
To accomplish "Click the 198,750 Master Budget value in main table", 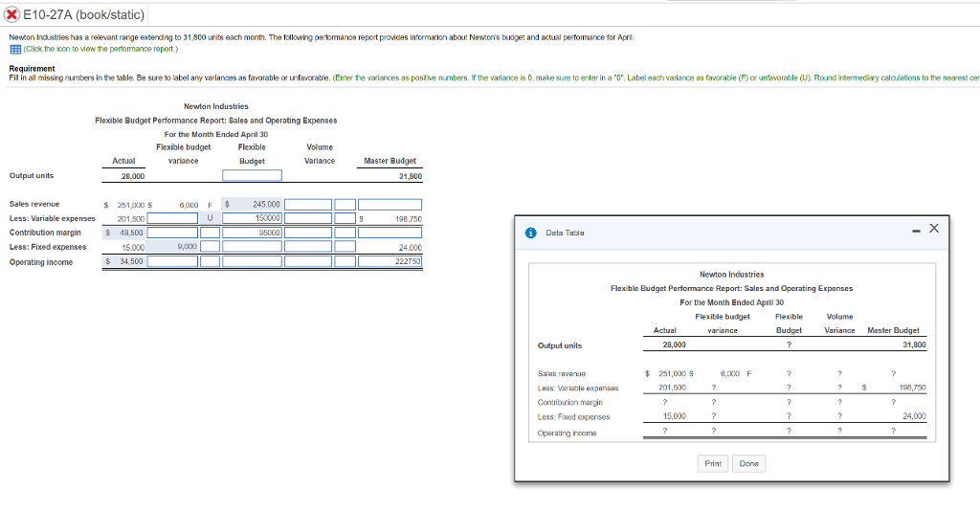I will click(x=409, y=218).
